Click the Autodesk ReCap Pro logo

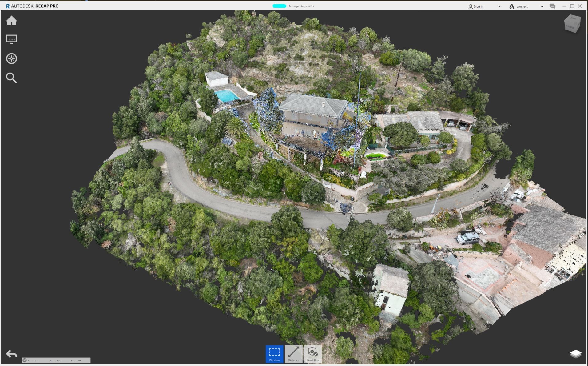pos(32,6)
